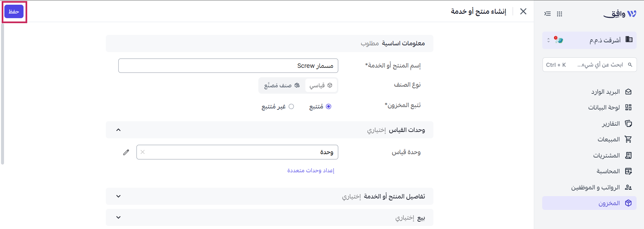Viewport: 644px width, 229px height.
Task: Open the إعداد وحدات متعددة link
Action: [x=311, y=171]
